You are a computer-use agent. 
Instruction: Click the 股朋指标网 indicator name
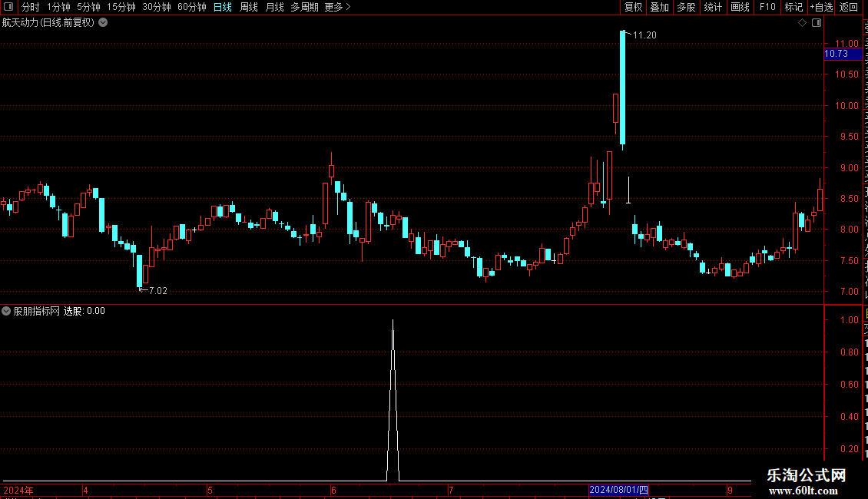(x=37, y=311)
